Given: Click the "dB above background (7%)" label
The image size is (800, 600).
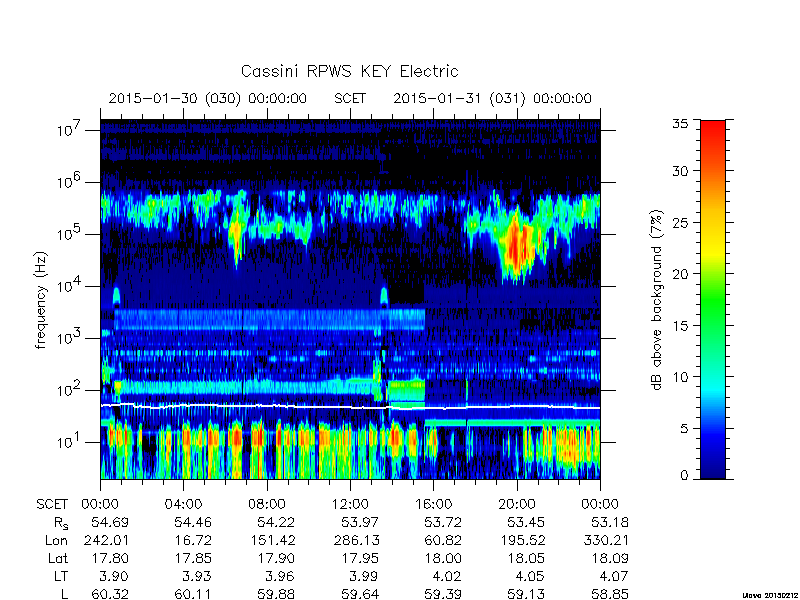Looking at the screenshot, I should click(658, 300).
